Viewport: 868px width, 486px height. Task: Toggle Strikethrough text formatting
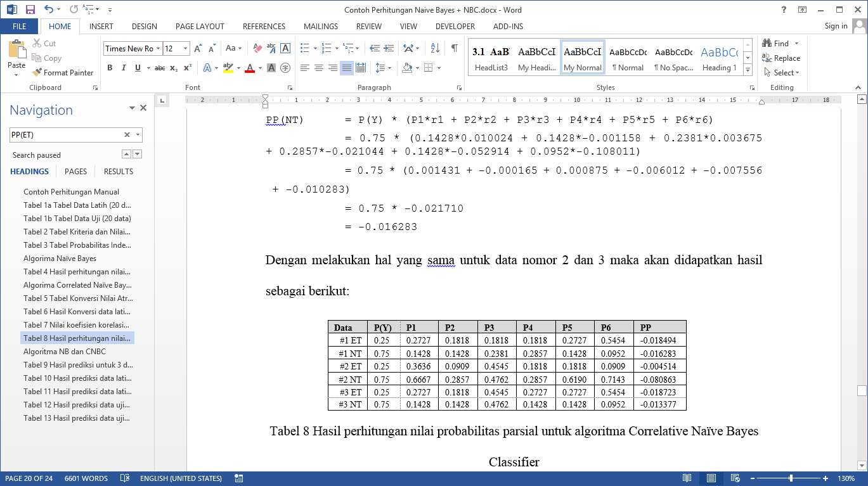coord(159,68)
